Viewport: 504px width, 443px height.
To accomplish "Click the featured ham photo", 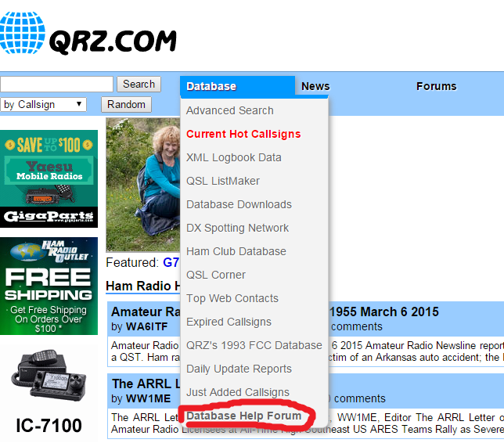I will (x=143, y=185).
